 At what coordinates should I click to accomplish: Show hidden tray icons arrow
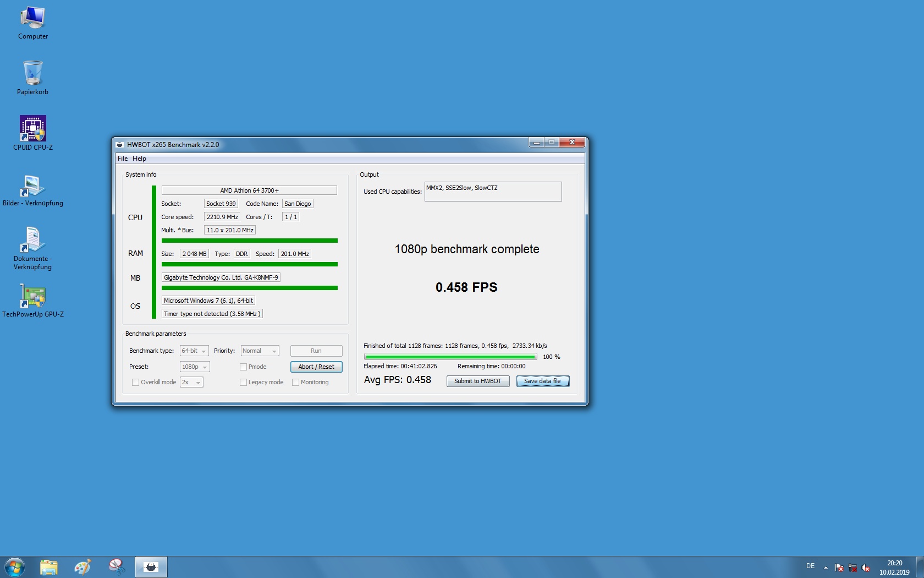[x=826, y=568]
